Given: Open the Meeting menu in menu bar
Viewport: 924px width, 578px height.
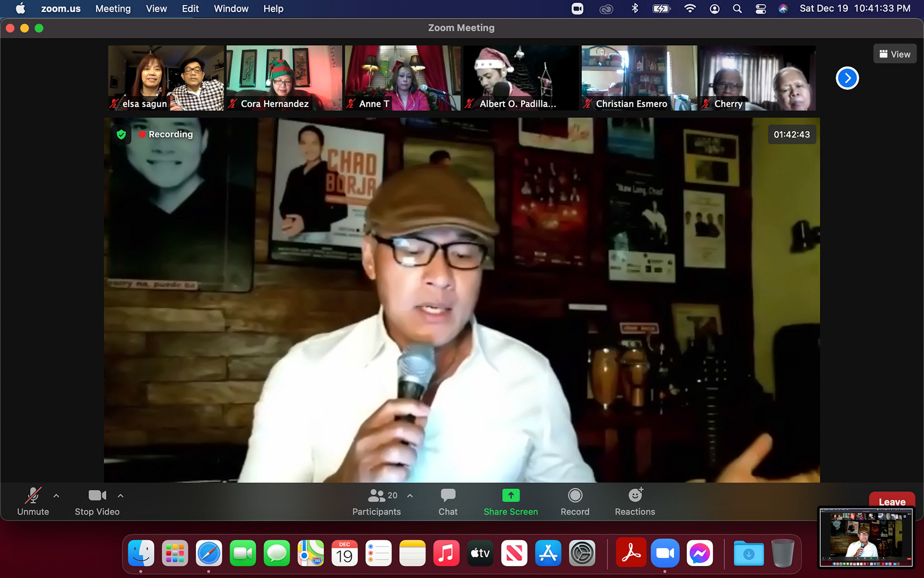Looking at the screenshot, I should point(113,9).
